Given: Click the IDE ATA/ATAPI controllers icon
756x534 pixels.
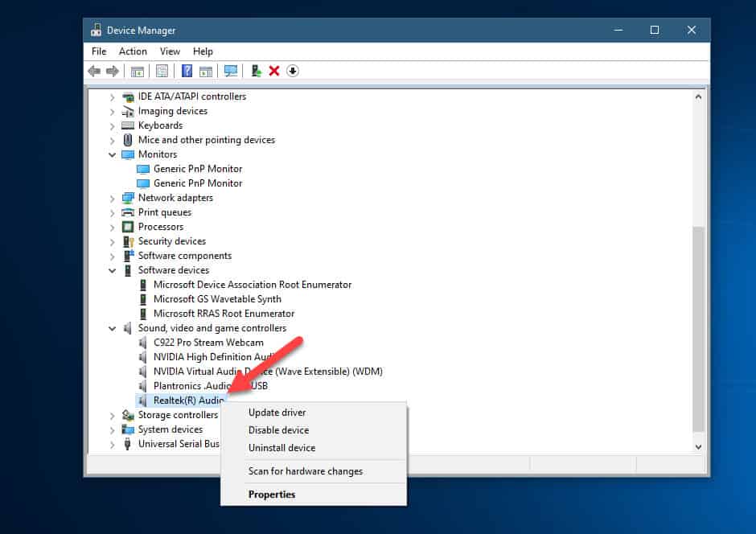Looking at the screenshot, I should pyautogui.click(x=128, y=97).
